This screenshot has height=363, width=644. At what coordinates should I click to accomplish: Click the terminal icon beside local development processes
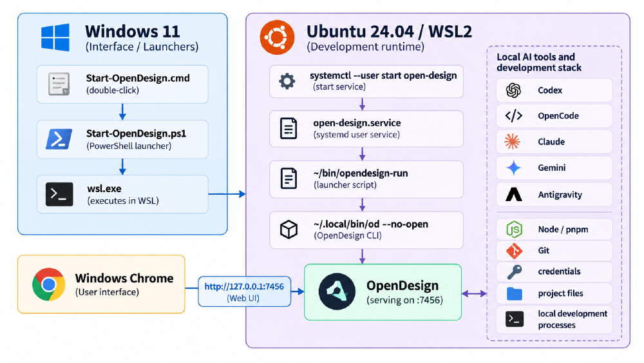[x=514, y=319]
